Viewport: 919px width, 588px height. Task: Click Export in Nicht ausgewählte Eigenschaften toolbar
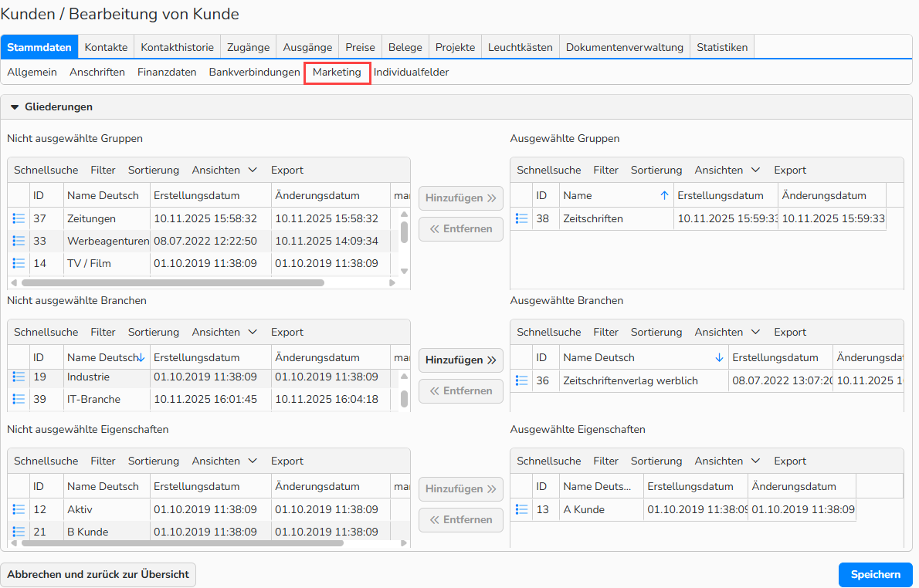(287, 461)
